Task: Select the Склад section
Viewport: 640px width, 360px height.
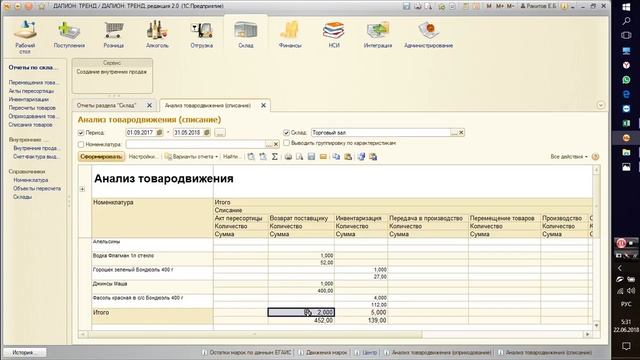Action: point(246,36)
